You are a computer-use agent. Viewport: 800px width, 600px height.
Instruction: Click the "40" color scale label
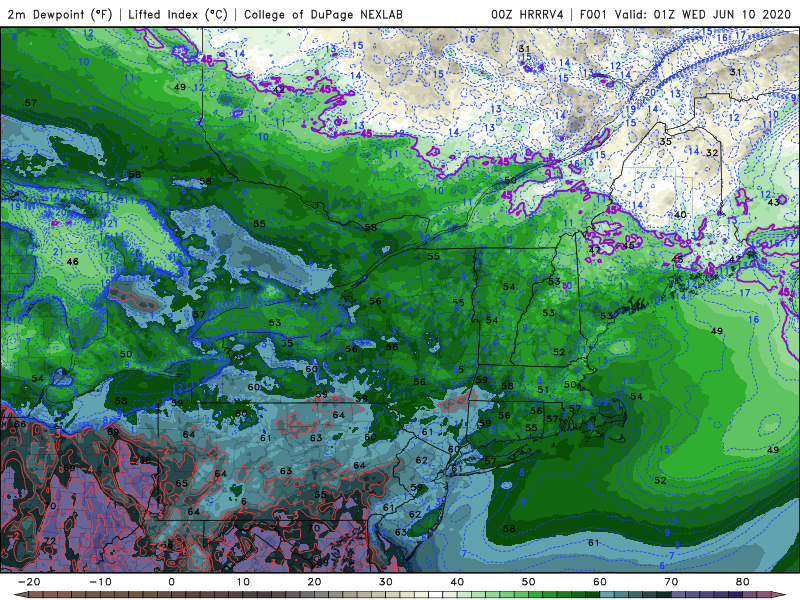pyautogui.click(x=457, y=582)
